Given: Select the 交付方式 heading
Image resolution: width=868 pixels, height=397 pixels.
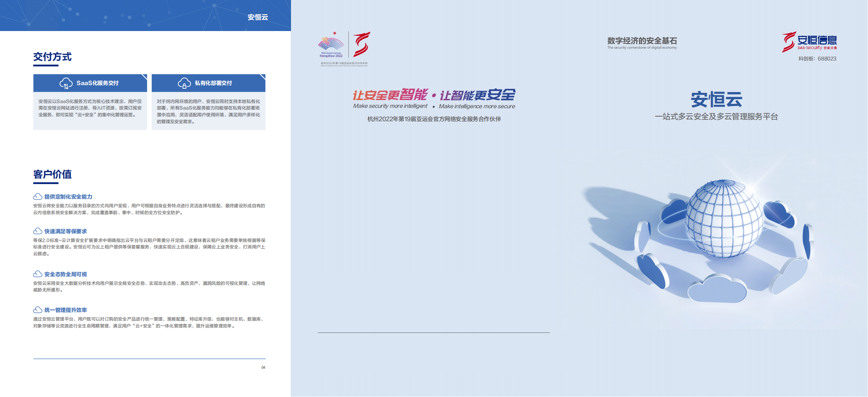Looking at the screenshot, I should tap(52, 57).
